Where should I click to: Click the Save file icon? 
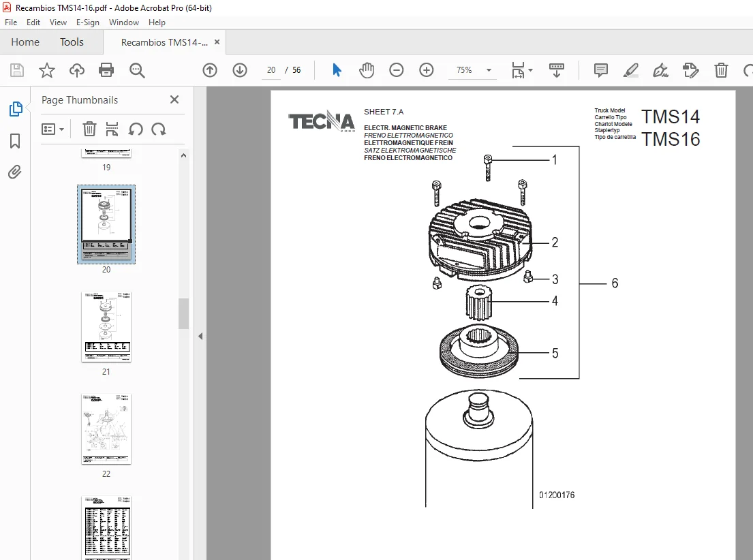coord(17,70)
